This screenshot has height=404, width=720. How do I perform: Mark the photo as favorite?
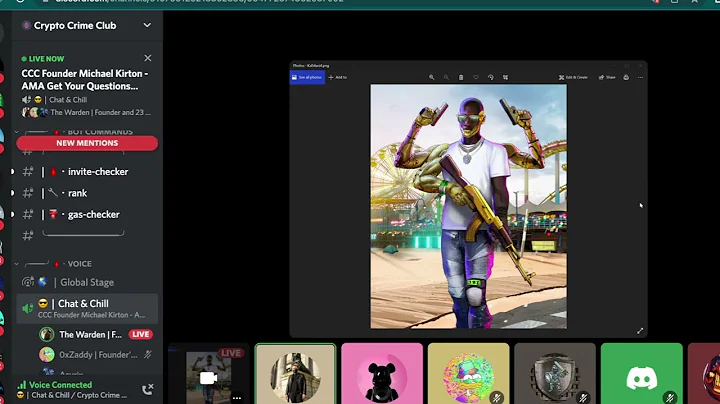(x=476, y=77)
